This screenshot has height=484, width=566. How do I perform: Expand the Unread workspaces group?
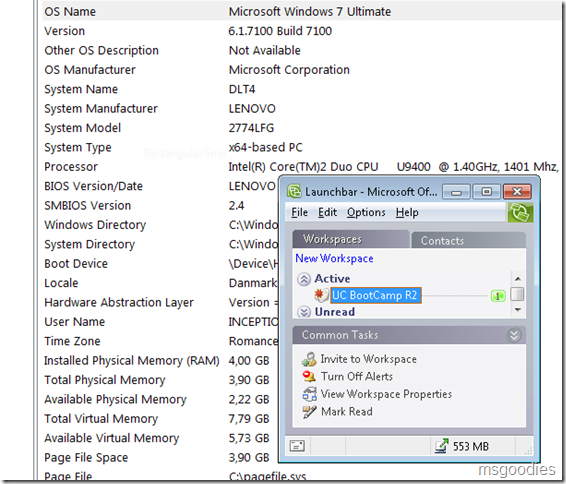point(304,312)
